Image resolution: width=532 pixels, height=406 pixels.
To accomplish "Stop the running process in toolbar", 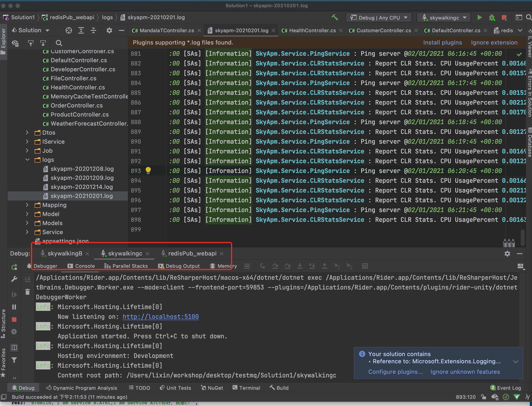I will pyautogui.click(x=504, y=17).
